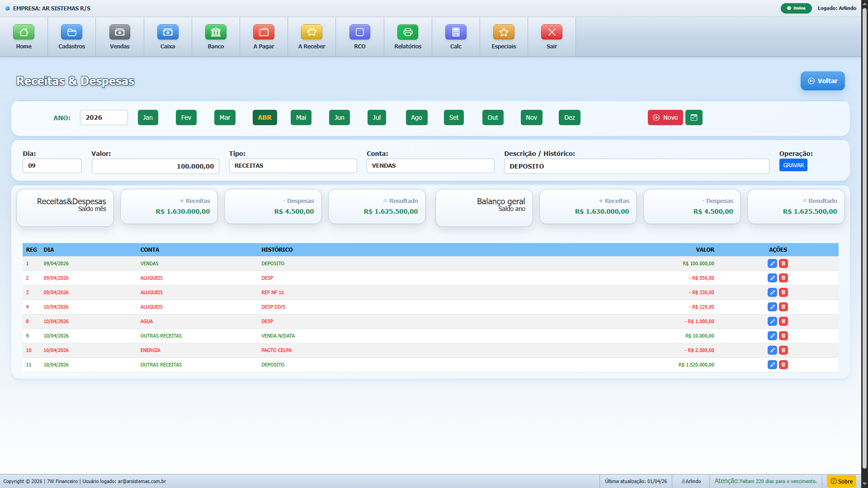Edit record 1 VENDAS DEPOSITO row
Image resolution: width=868 pixels, height=488 pixels.
(x=772, y=263)
